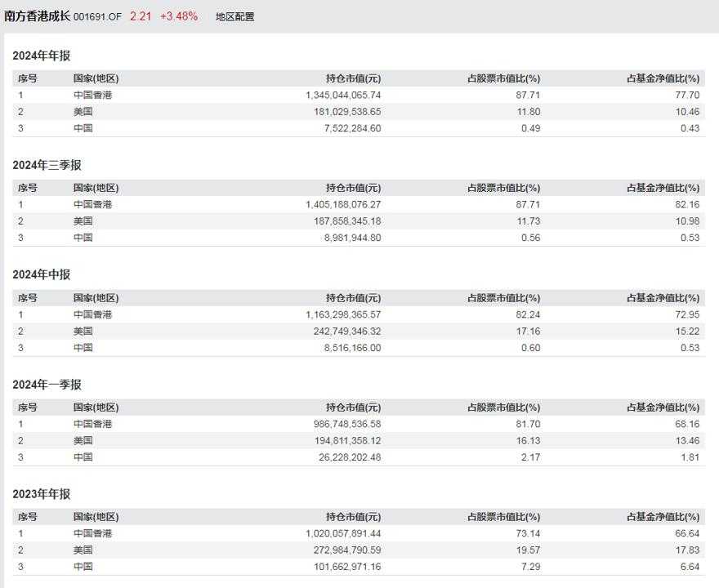The width and height of the screenshot is (719, 588).
Task: Select 美国 row in 2024年三季报 table
Action: click(359, 221)
